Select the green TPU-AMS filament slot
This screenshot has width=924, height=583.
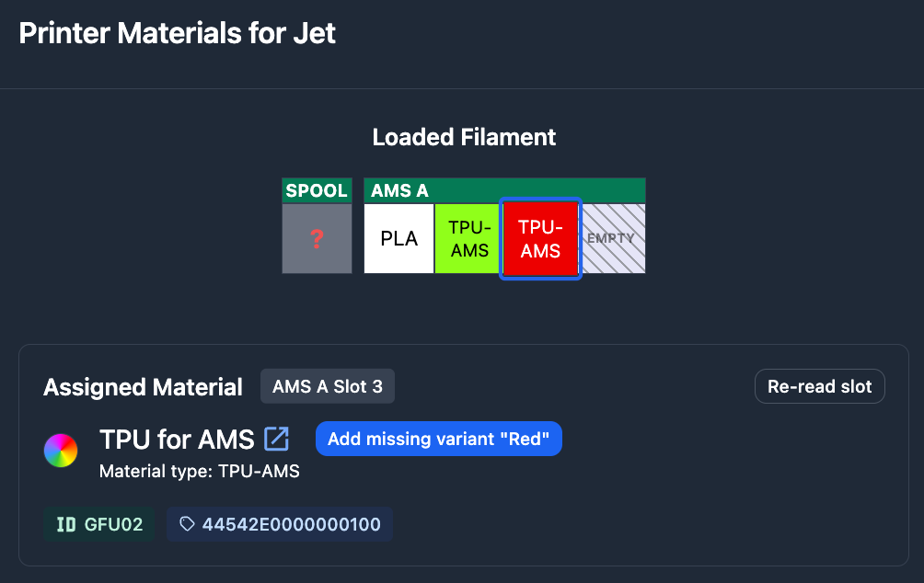pyautogui.click(x=469, y=239)
